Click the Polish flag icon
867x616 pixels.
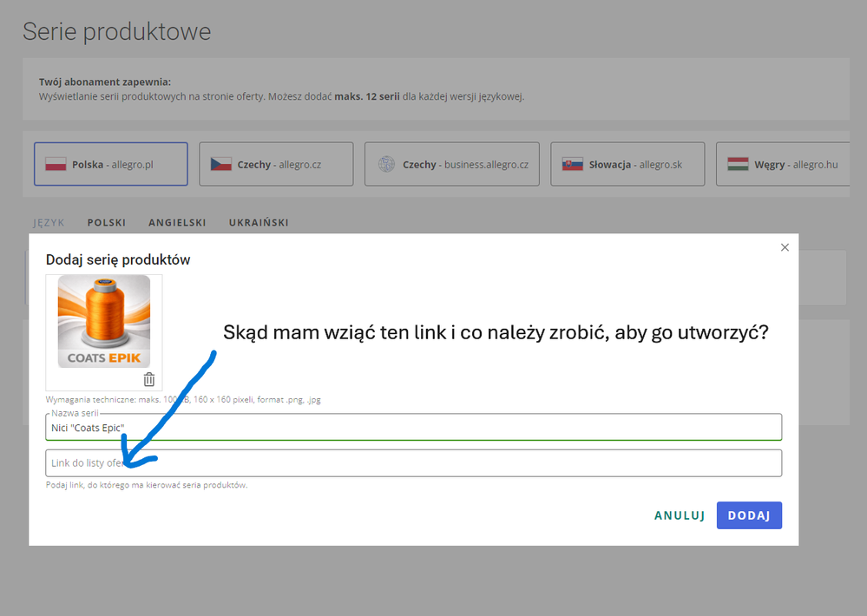pyautogui.click(x=56, y=164)
